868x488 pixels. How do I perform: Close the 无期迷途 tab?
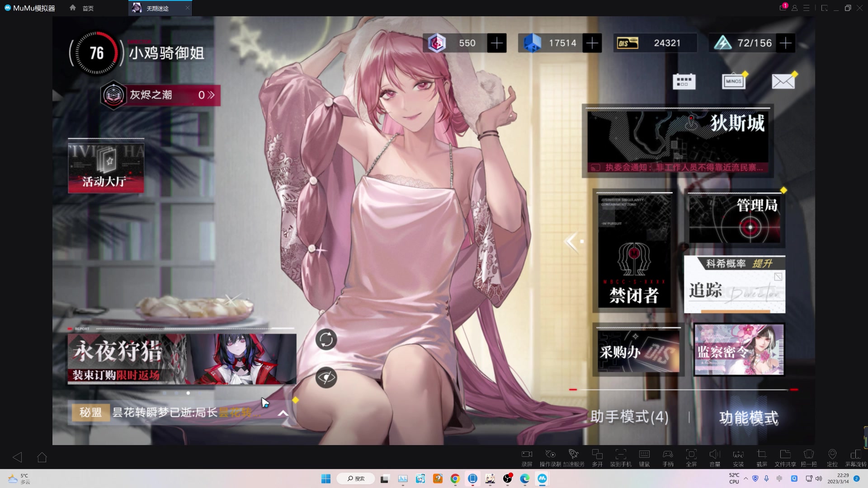coord(187,8)
